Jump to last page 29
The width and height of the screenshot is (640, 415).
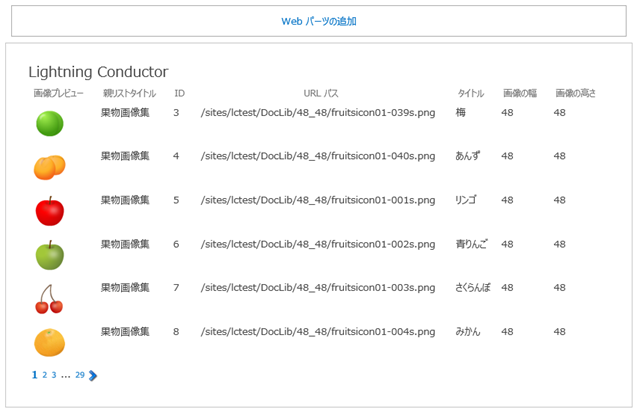[x=80, y=376]
